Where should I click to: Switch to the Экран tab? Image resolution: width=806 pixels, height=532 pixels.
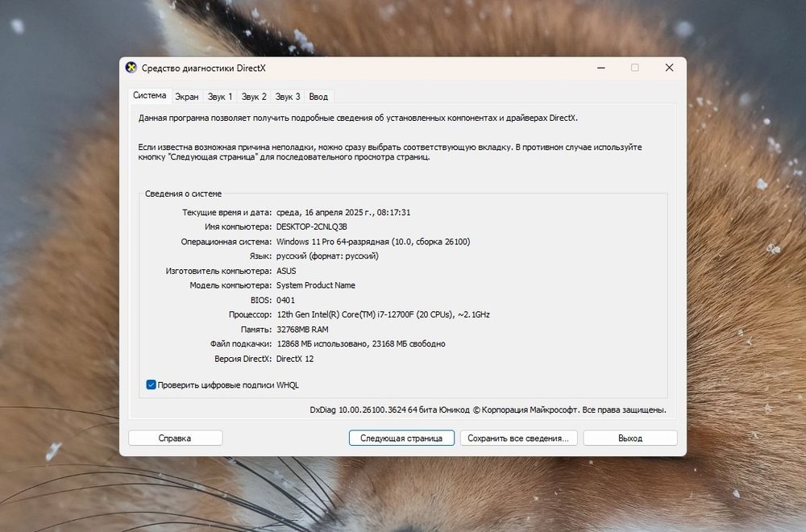187,97
